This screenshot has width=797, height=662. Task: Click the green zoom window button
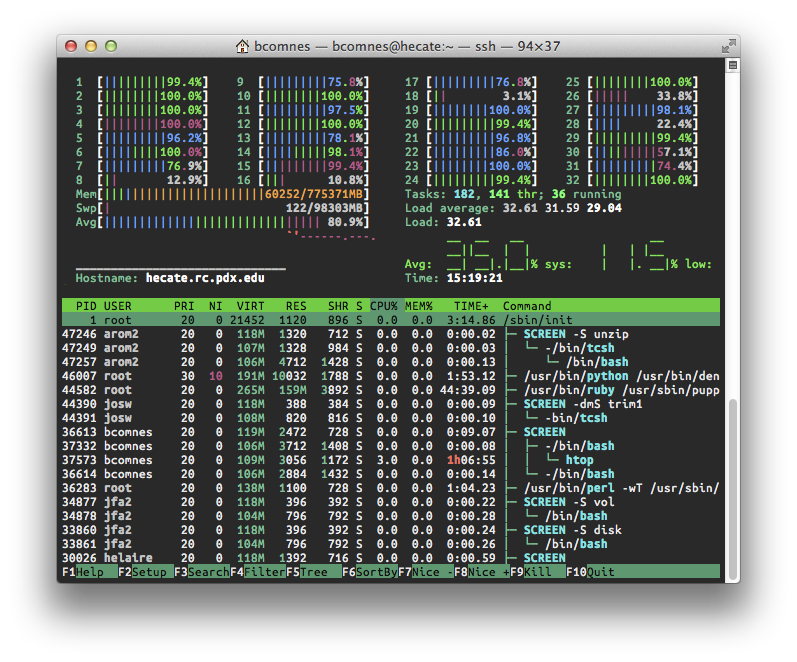pos(111,46)
